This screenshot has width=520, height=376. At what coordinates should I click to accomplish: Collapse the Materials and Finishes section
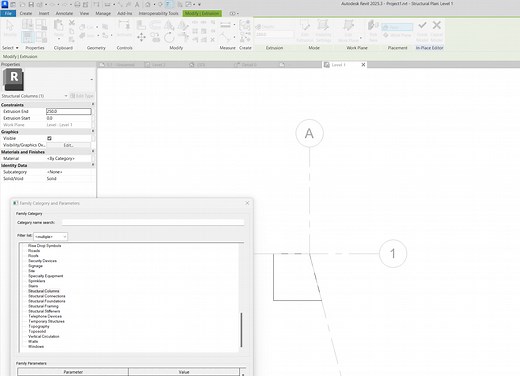pyautogui.click(x=93, y=151)
